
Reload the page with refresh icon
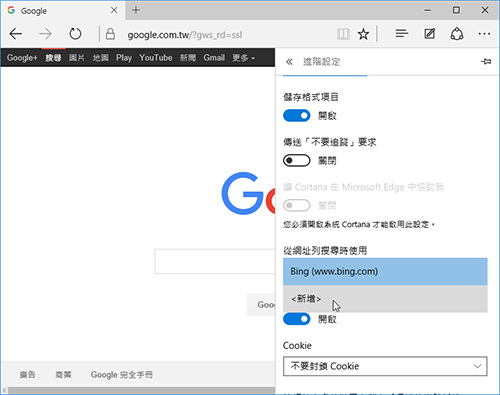tap(75, 34)
